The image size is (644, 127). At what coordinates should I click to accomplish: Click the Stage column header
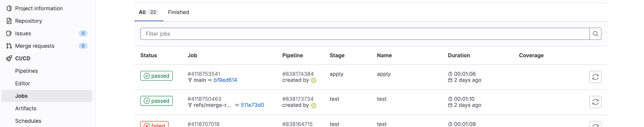coord(337,56)
